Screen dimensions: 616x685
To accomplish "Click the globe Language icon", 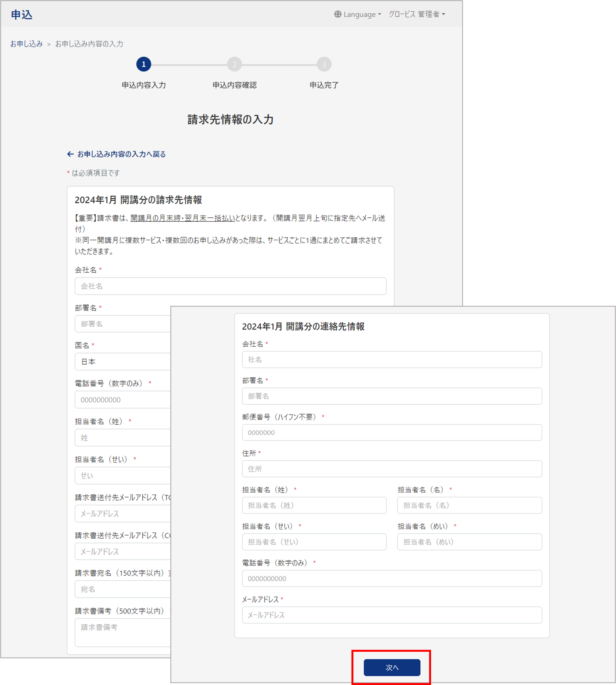I will tap(337, 14).
